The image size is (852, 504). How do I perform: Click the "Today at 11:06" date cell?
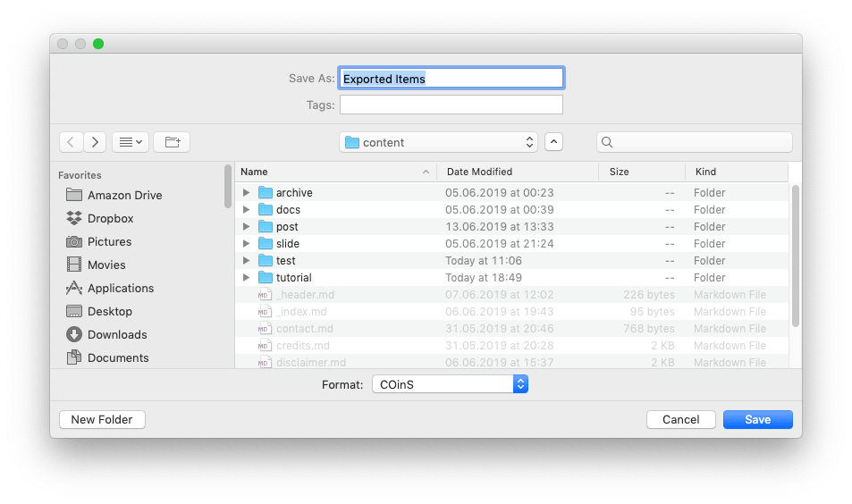coord(484,261)
